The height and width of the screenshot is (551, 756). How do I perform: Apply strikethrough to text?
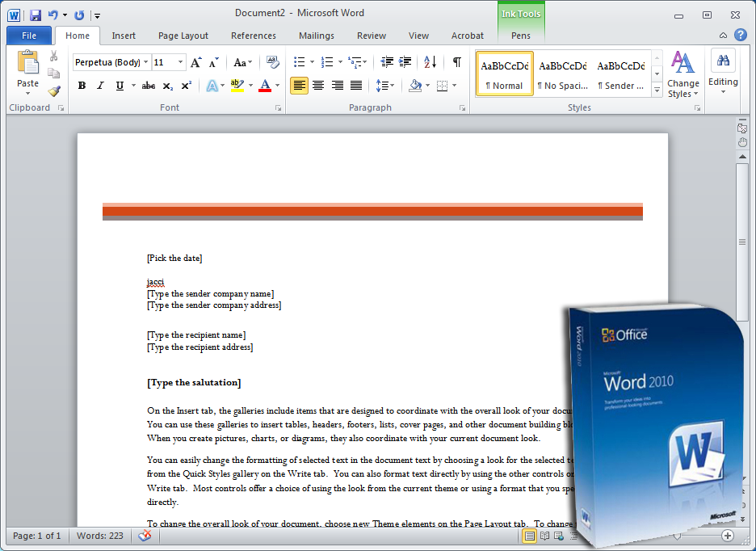149,86
